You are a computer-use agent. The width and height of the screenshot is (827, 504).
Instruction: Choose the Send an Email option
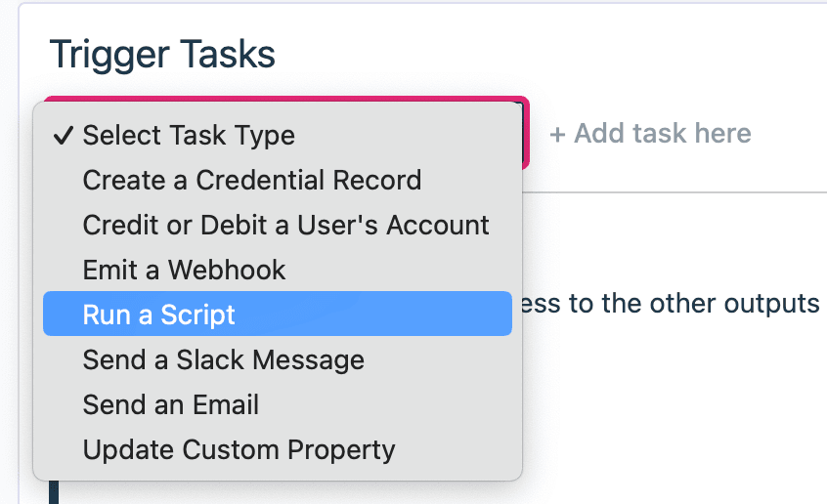coord(170,404)
